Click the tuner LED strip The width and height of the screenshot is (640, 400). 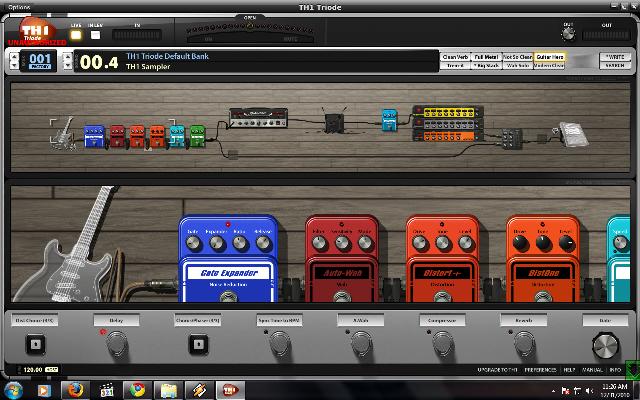pos(250,29)
